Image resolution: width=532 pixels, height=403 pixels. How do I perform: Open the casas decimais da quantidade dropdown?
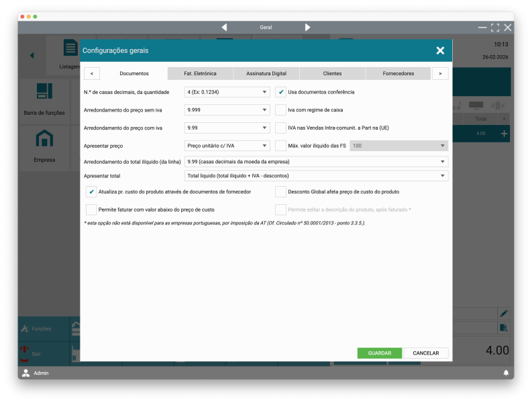[227, 92]
